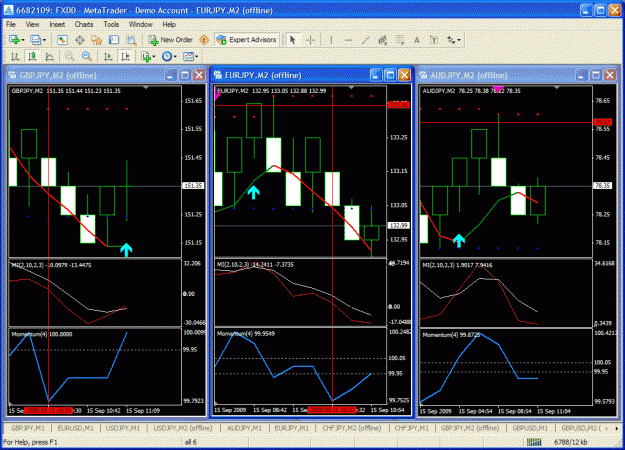Viewport: 625px width, 450px height.
Task: Switch to the EURJPY,M1 chart tab
Action: click(x=291, y=428)
